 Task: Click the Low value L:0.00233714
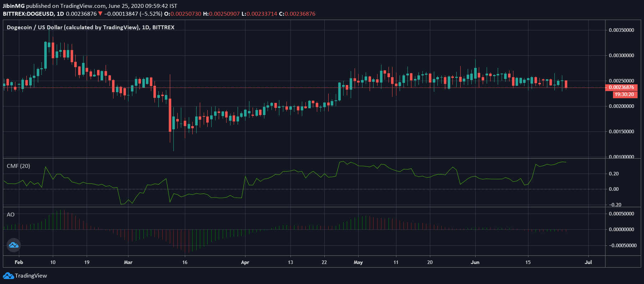click(x=259, y=14)
